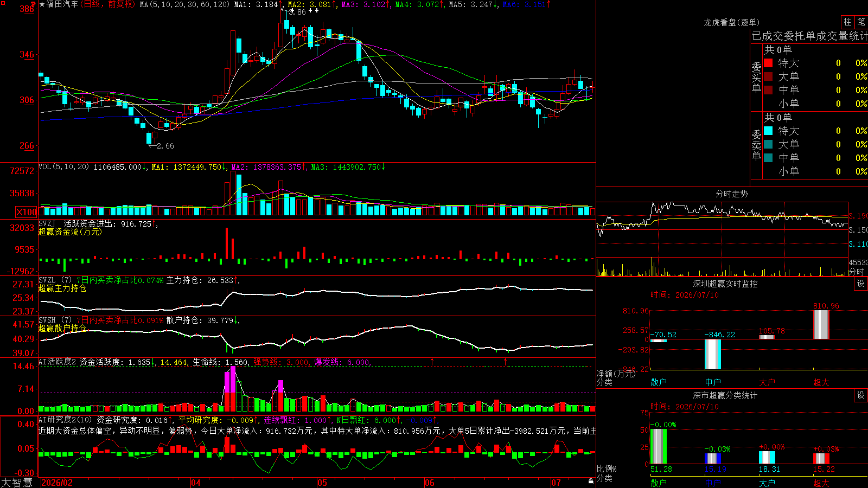Screen dimensions: 868x488
Task: Open 设 settings for 深圳超赢实时监控
Action: coord(861,284)
